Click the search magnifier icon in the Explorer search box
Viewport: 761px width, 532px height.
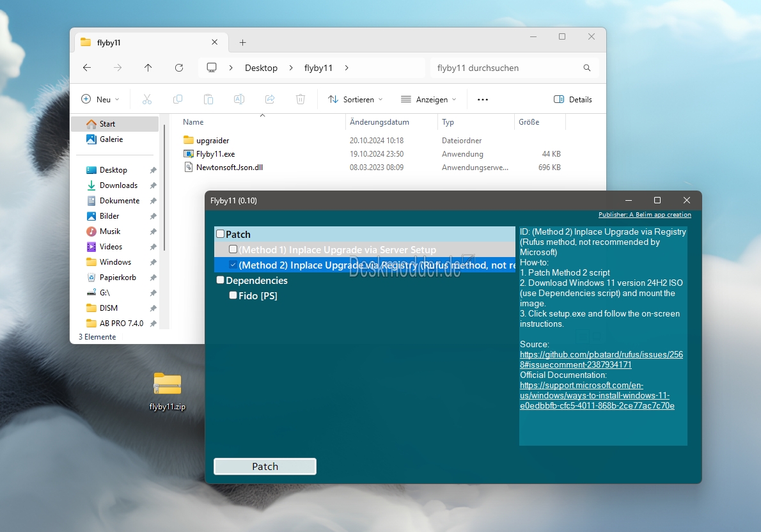click(x=587, y=68)
